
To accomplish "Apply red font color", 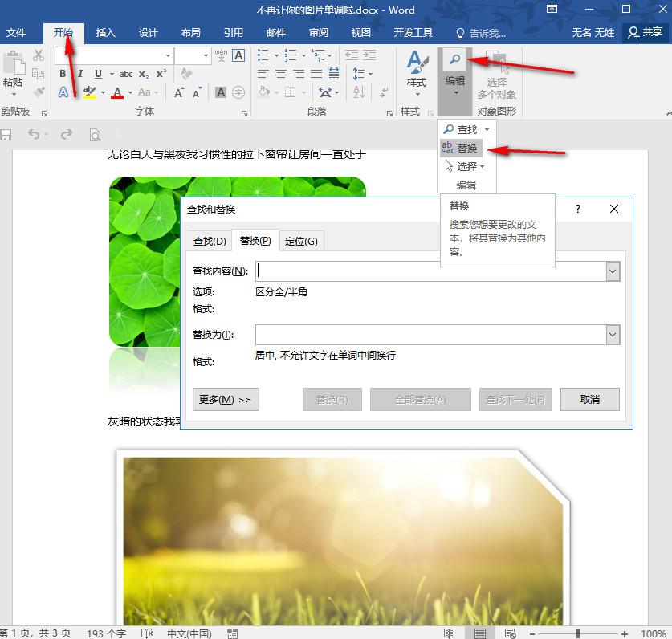I will 117,92.
